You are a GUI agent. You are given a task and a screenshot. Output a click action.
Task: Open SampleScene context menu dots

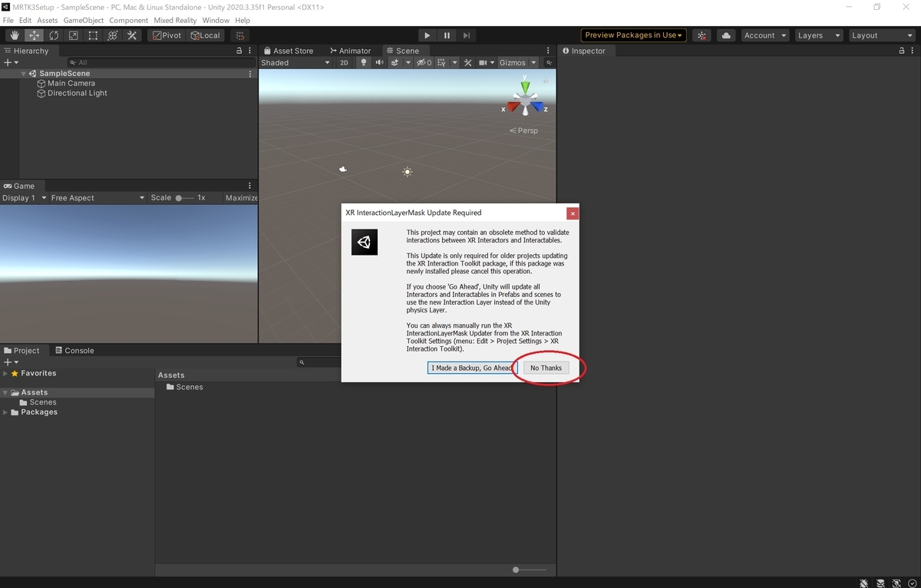pyautogui.click(x=250, y=74)
